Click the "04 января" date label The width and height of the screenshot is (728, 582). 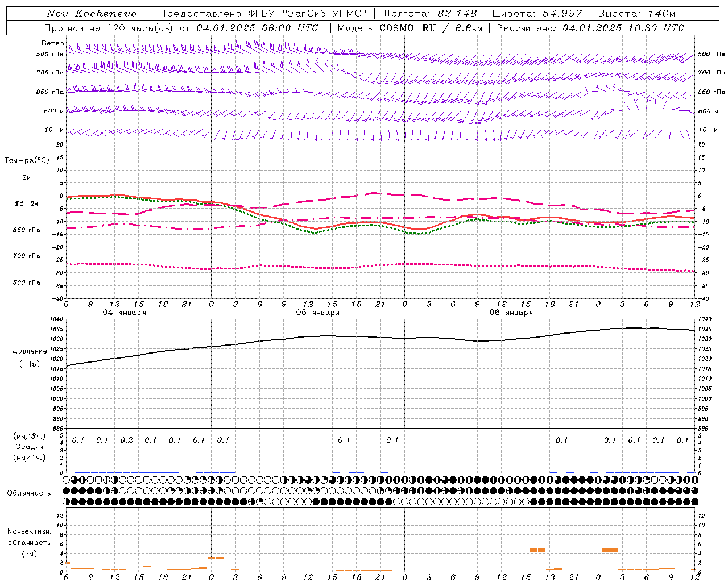124,313
